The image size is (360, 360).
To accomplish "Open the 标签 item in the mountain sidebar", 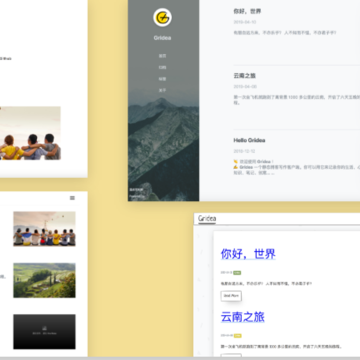I will click(x=162, y=79).
